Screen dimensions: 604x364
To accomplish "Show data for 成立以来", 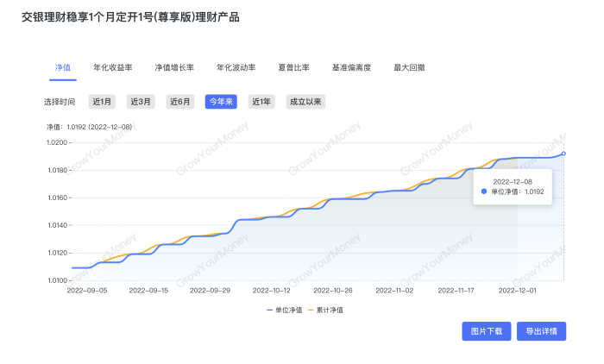I will [x=305, y=102].
